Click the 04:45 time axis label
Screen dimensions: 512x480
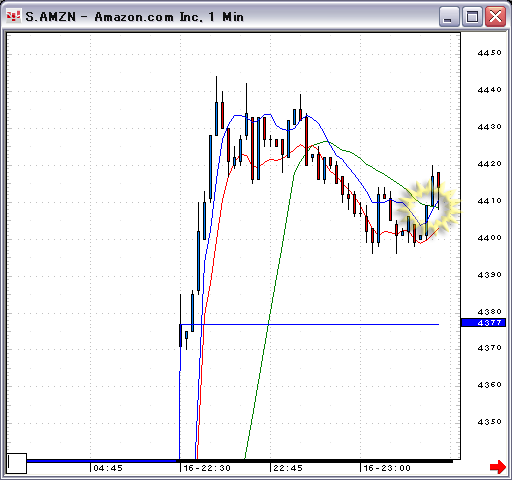tap(108, 468)
